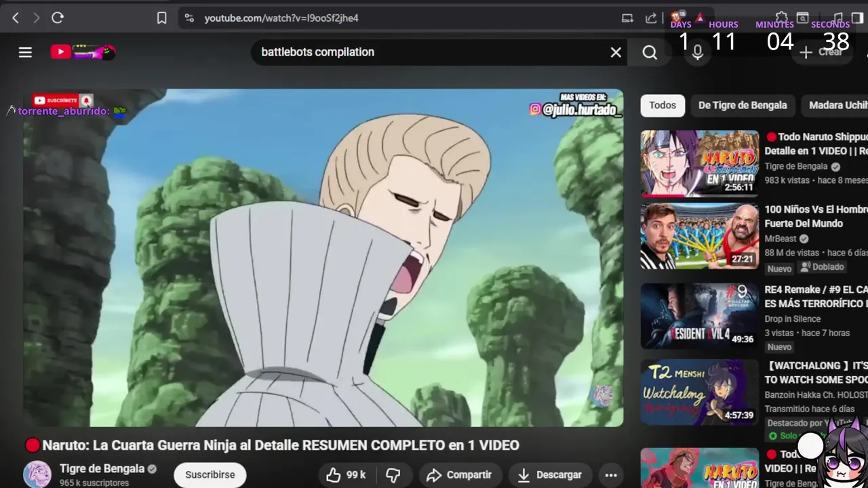The width and height of the screenshot is (868, 488).
Task: Click the Compartir share button
Action: coord(460,475)
